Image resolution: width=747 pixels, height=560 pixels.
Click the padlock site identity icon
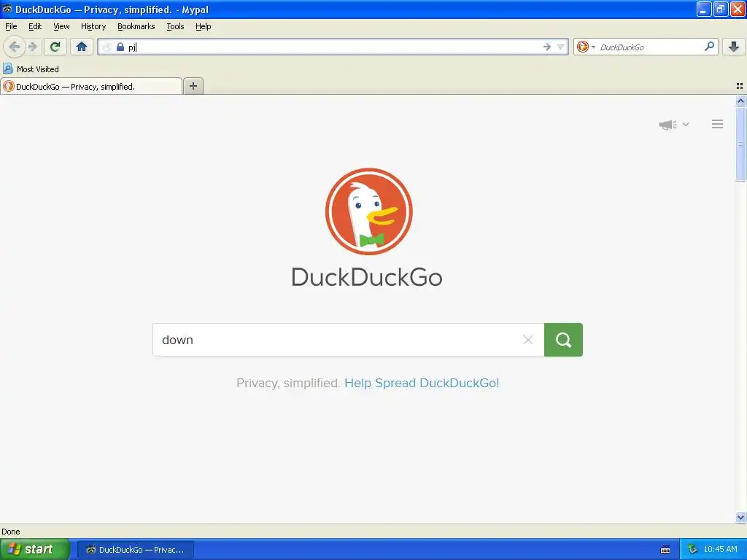point(120,47)
